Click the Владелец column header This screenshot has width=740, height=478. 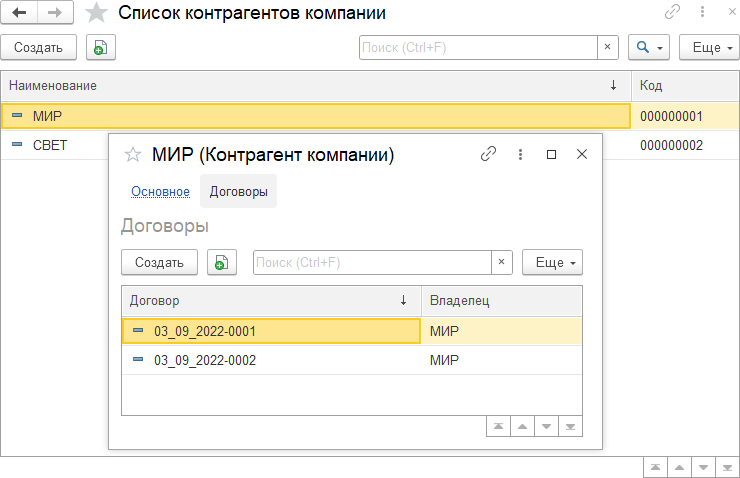click(x=502, y=301)
